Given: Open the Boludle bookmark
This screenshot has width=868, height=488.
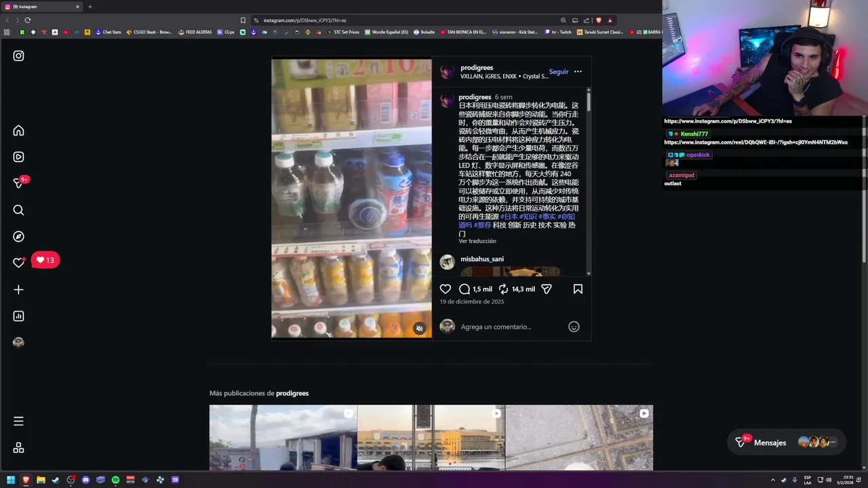Looking at the screenshot, I should pyautogui.click(x=424, y=32).
